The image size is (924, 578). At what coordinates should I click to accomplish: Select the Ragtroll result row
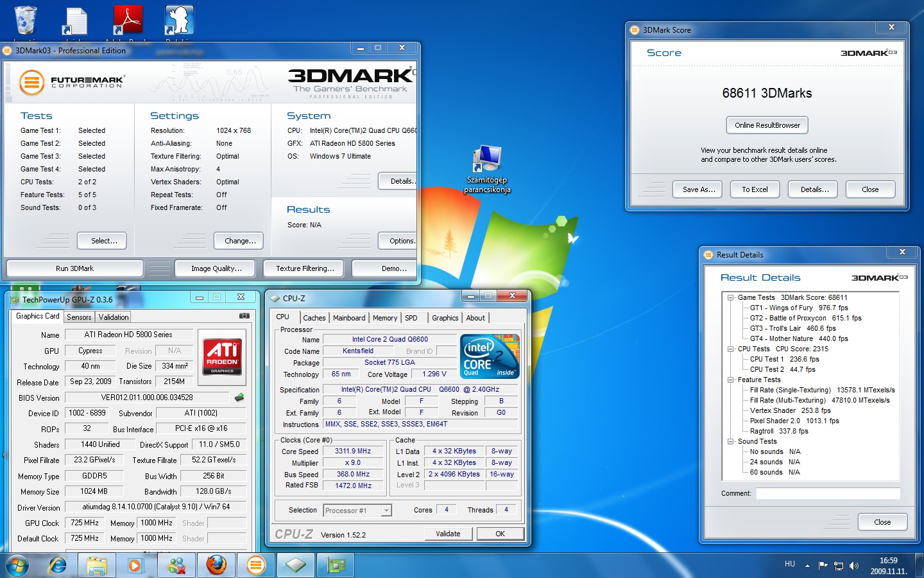pyautogui.click(x=779, y=431)
